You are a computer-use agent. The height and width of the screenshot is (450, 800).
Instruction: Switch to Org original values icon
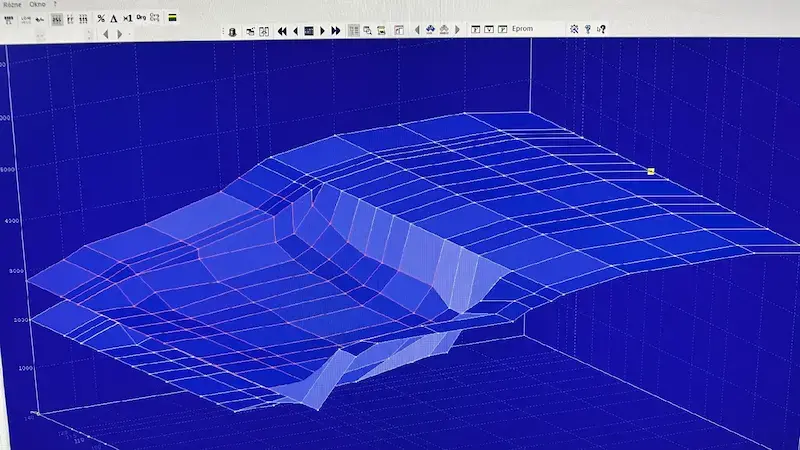pyautogui.click(x=141, y=18)
